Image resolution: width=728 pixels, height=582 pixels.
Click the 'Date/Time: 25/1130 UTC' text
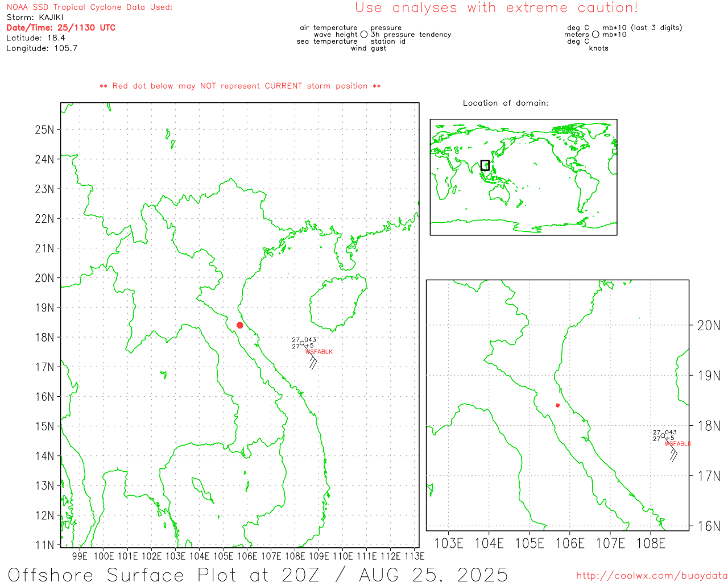[61, 28]
